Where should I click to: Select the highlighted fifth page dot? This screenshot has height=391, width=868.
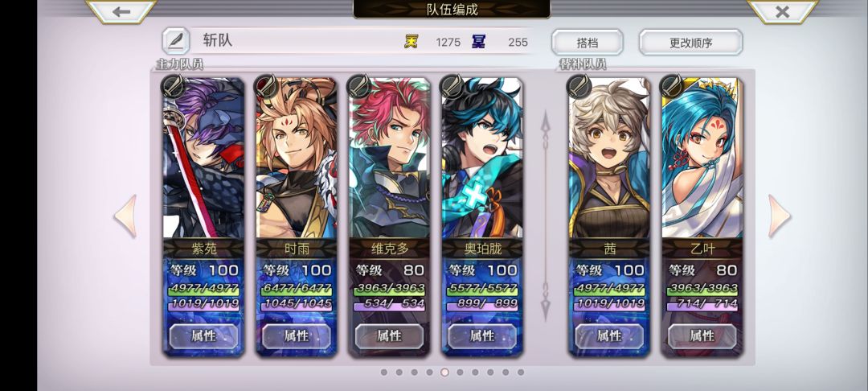click(x=444, y=372)
